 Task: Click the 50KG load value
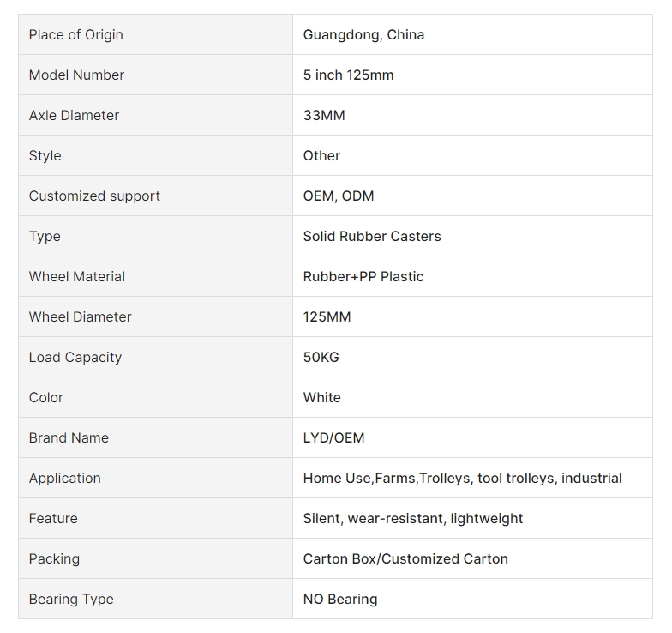point(321,358)
